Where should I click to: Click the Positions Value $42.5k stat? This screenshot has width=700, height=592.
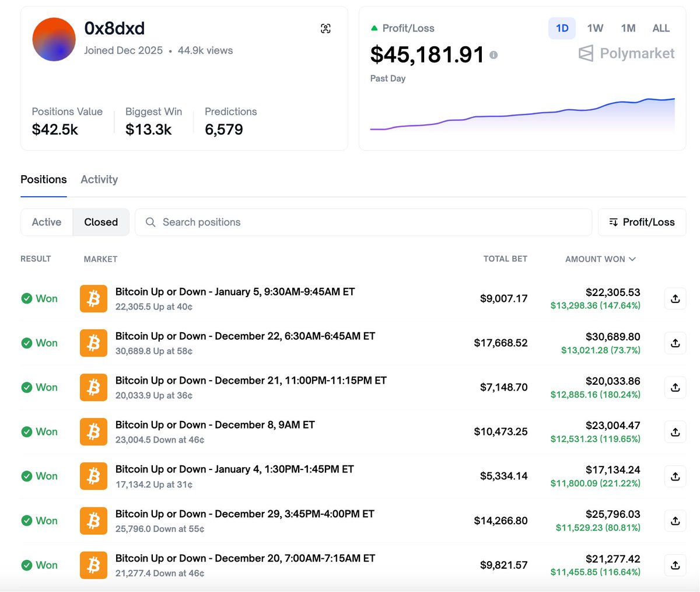click(x=67, y=121)
